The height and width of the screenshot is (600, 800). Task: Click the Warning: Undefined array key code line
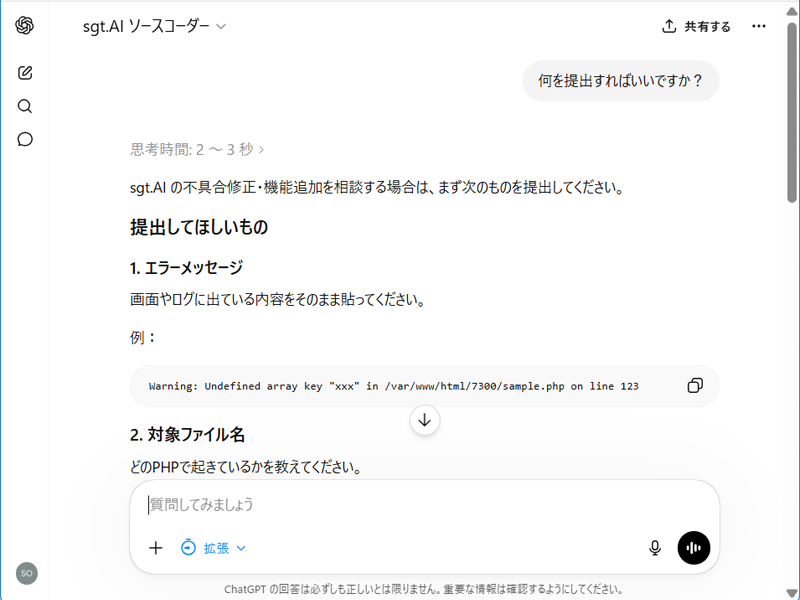[393, 386]
